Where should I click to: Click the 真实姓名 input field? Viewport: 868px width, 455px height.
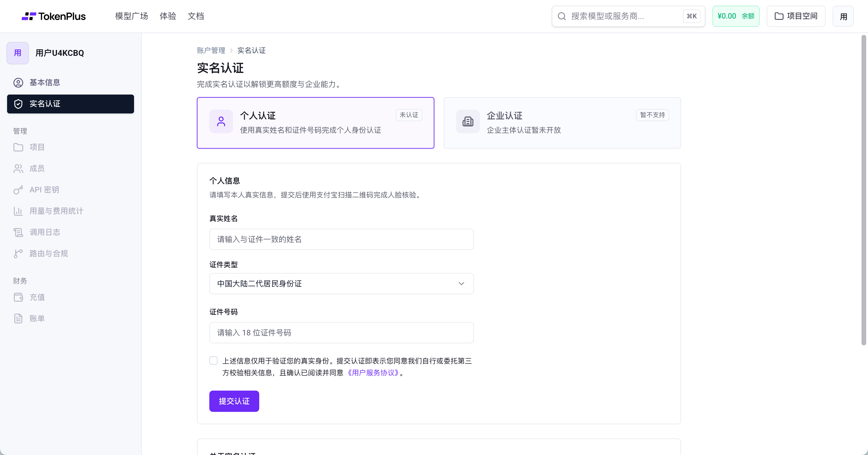point(341,240)
